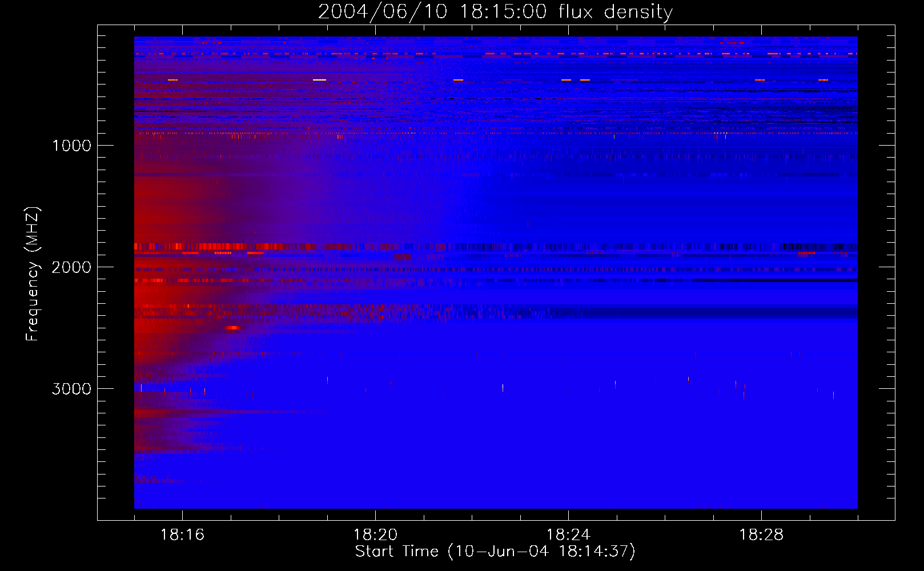This screenshot has width=924, height=571.
Task: Click the 2000 frequency tick label
Action: coord(71,267)
